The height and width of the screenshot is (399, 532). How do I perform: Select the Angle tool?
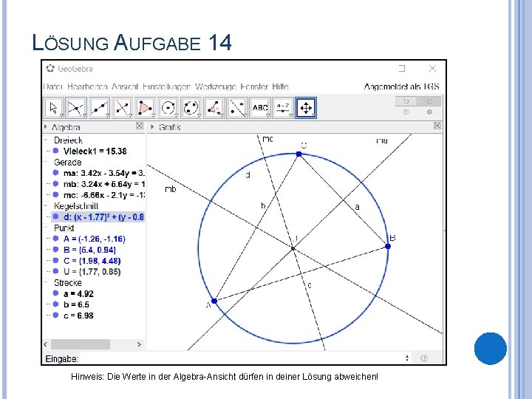pos(214,108)
